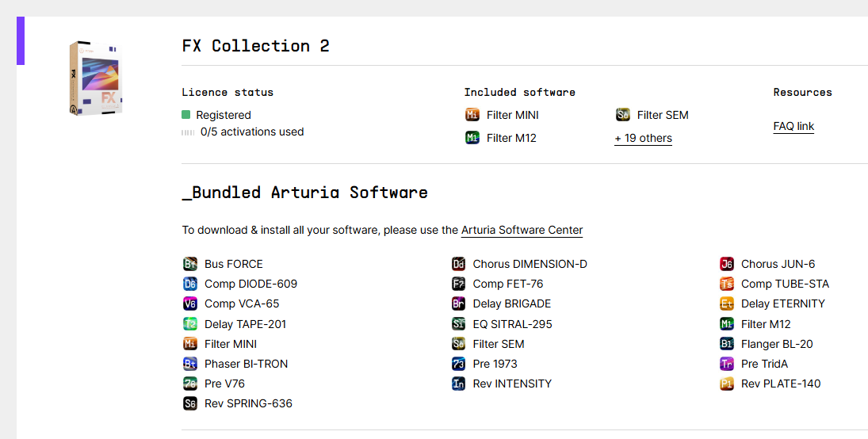This screenshot has height=439, width=868.
Task: Click the Pre TridA icon
Action: click(x=727, y=364)
